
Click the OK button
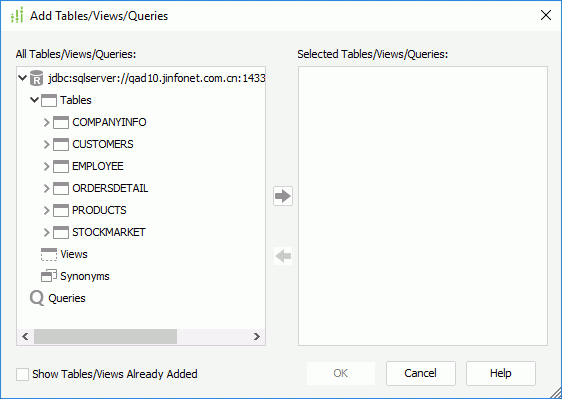pos(341,373)
